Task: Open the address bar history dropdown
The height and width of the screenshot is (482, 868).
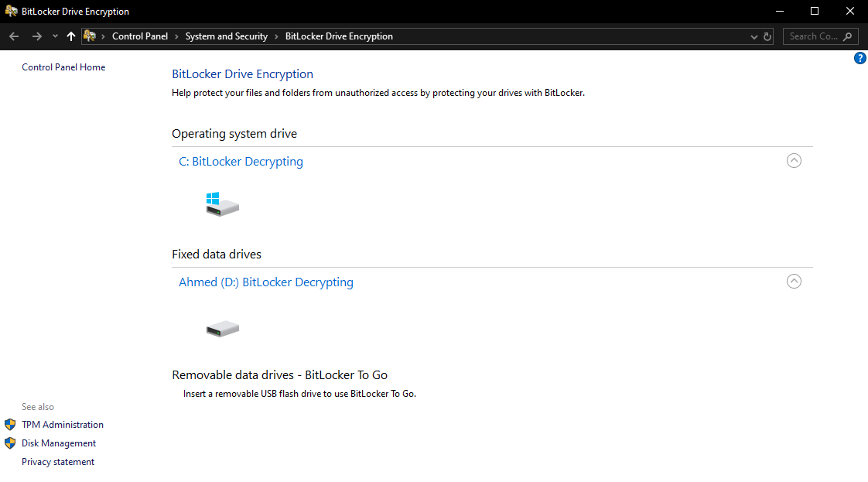Action: click(754, 36)
